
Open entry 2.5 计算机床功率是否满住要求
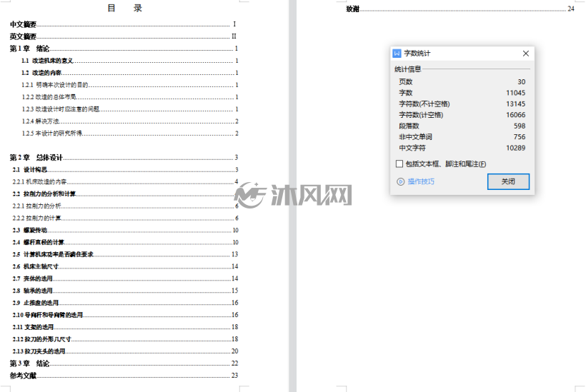coord(125,254)
